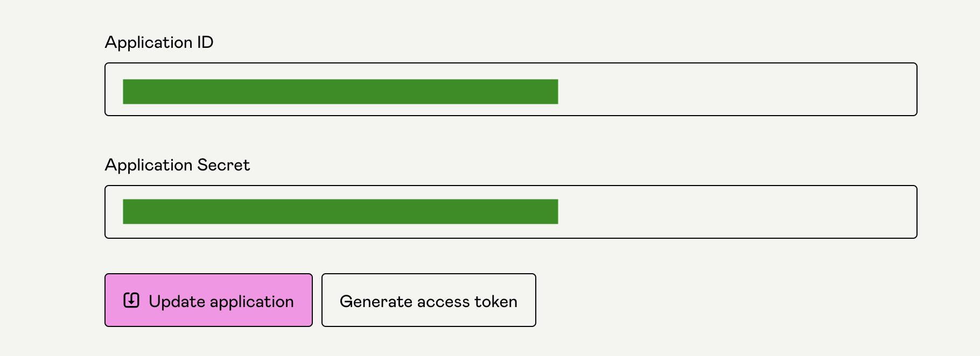Click the Application ID label text
The width and height of the screenshot is (980, 356).
(159, 42)
